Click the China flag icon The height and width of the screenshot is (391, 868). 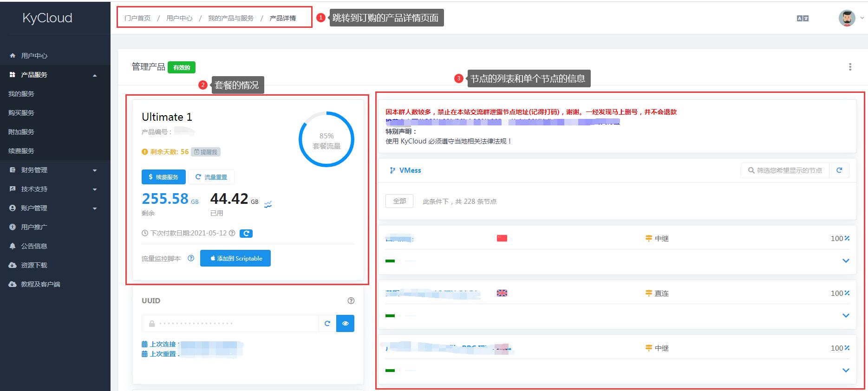click(x=502, y=238)
